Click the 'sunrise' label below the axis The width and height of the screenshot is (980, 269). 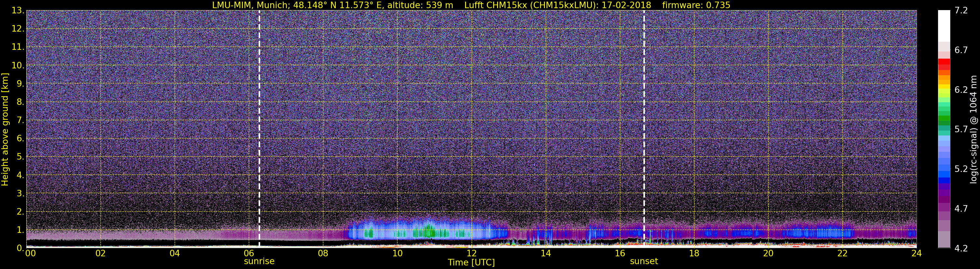coord(259,262)
